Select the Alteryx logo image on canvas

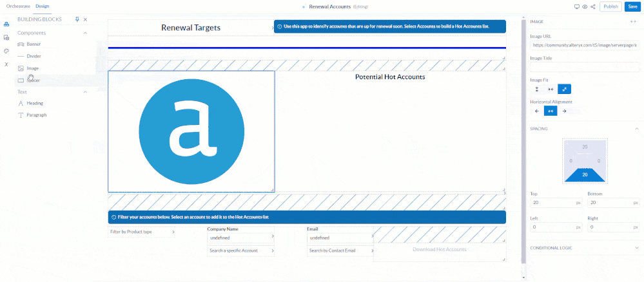[191, 131]
